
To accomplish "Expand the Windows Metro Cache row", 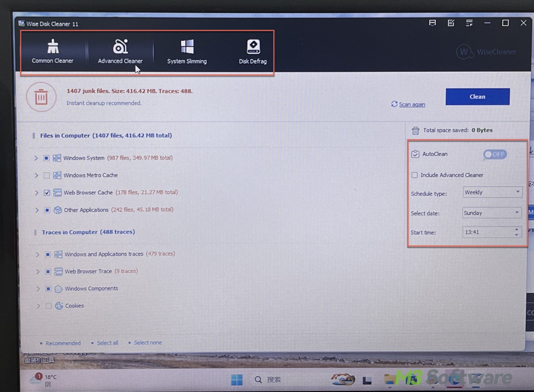I will (x=36, y=176).
